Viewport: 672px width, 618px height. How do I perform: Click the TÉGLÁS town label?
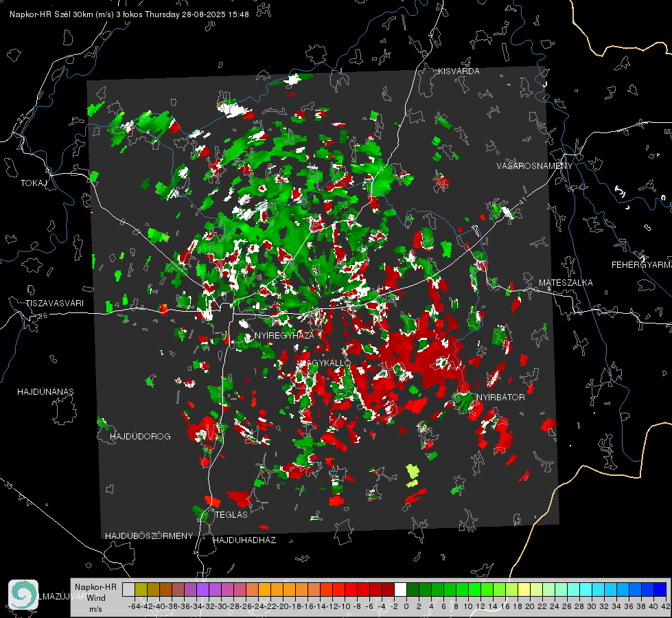(x=231, y=515)
